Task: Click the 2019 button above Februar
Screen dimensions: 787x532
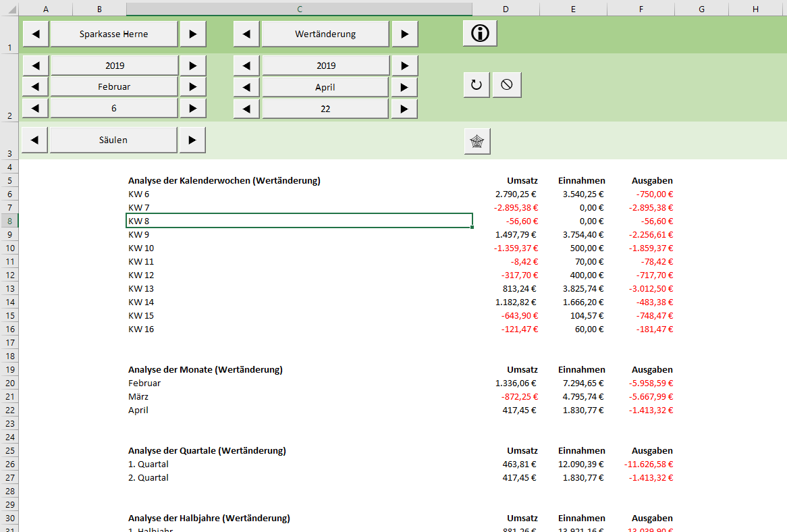Action: (115, 65)
